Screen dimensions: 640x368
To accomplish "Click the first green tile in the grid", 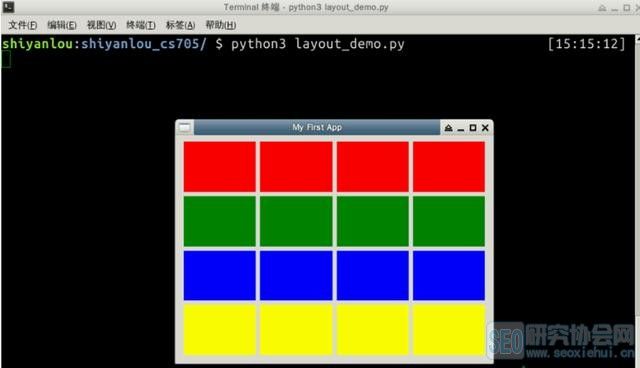I will click(220, 222).
